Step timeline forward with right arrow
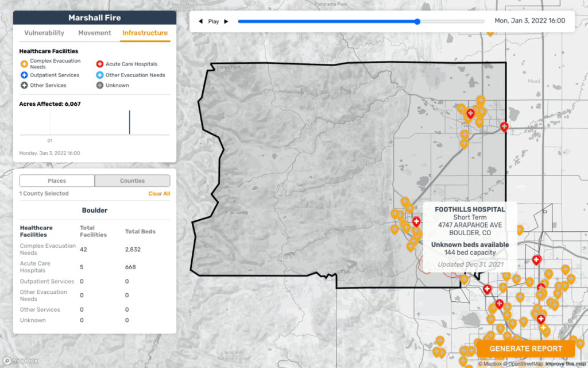Viewport: 588px width, 368px height. (x=226, y=21)
